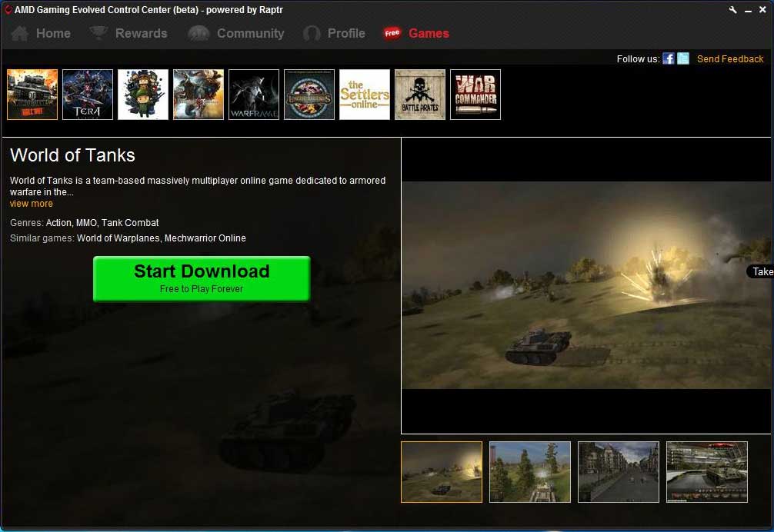Image resolution: width=774 pixels, height=532 pixels.
Task: Expand description with view more link
Action: point(31,204)
